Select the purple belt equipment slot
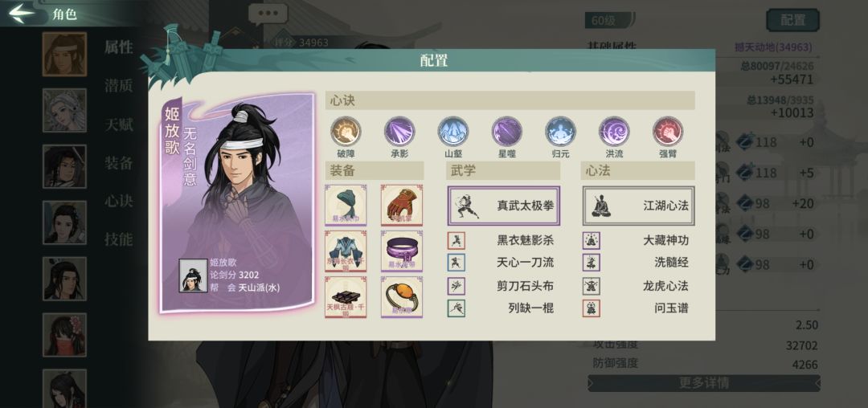 click(x=401, y=251)
